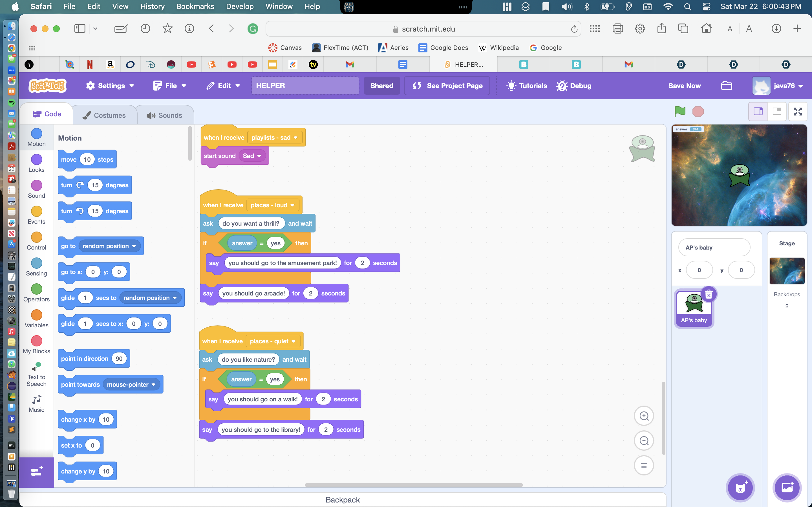
Task: Click See Project Page button
Action: [x=447, y=86]
